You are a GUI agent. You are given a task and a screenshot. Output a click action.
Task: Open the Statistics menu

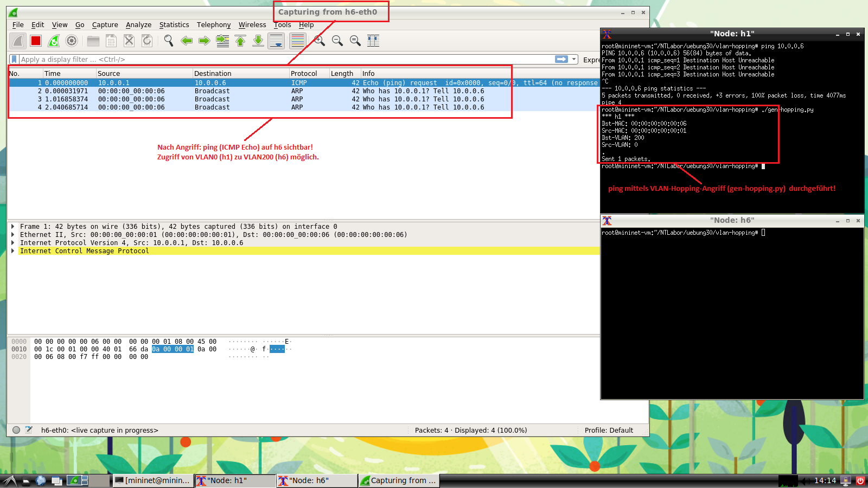[x=174, y=25]
